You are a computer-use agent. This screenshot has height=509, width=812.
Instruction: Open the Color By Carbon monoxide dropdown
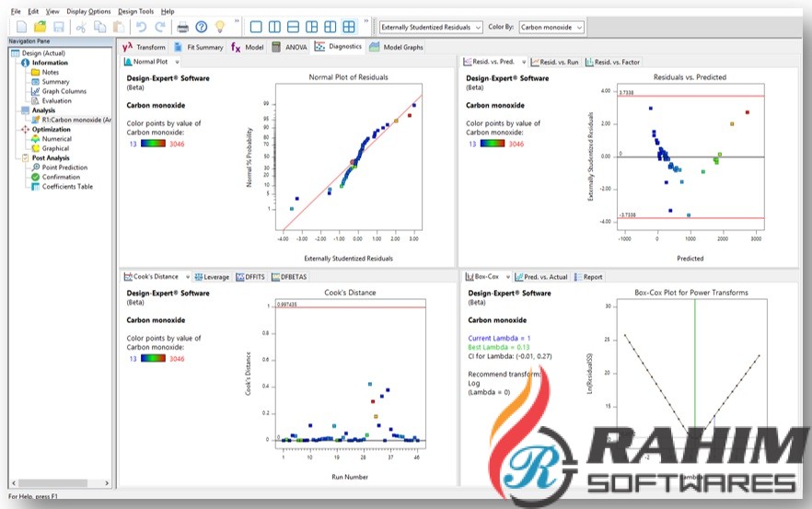(551, 27)
